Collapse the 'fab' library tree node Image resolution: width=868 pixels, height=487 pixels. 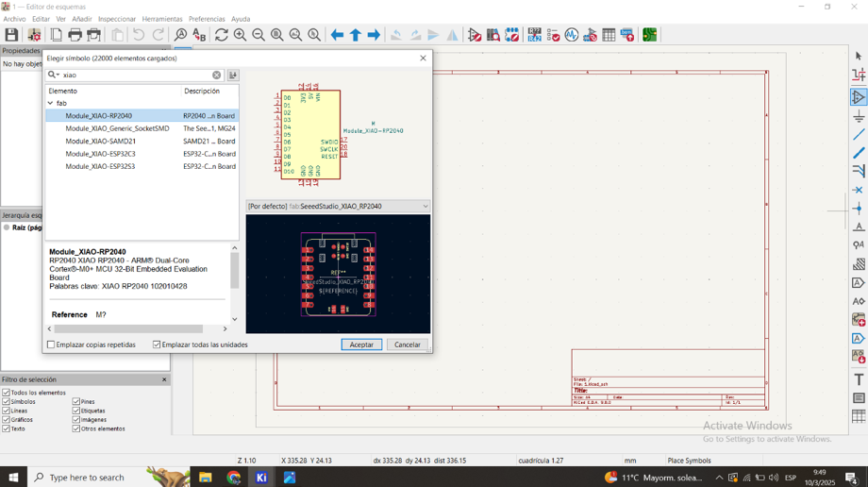(50, 103)
